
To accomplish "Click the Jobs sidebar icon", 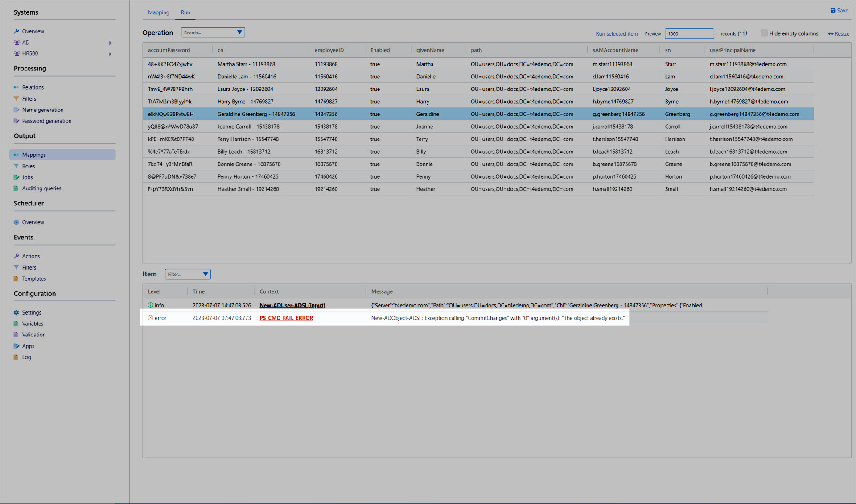I will 16,177.
